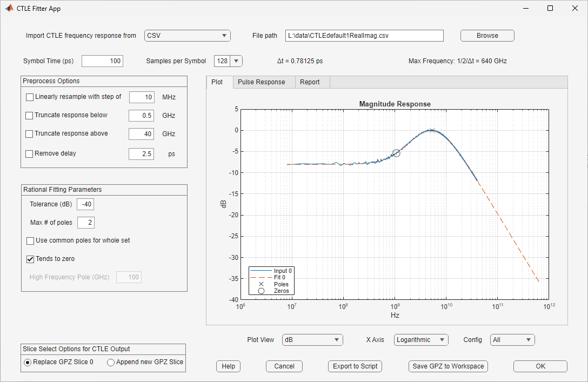Open the Report tab
The width and height of the screenshot is (588, 382).
click(x=310, y=82)
